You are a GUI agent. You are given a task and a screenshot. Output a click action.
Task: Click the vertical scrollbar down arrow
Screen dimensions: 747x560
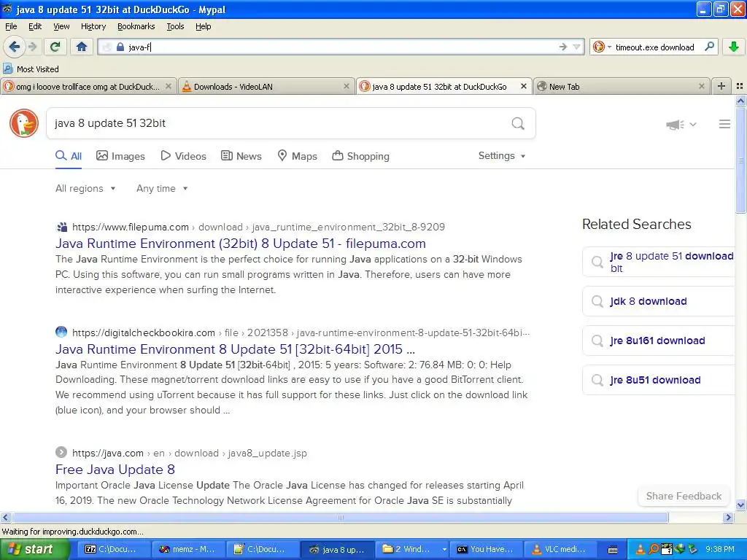tap(741, 505)
